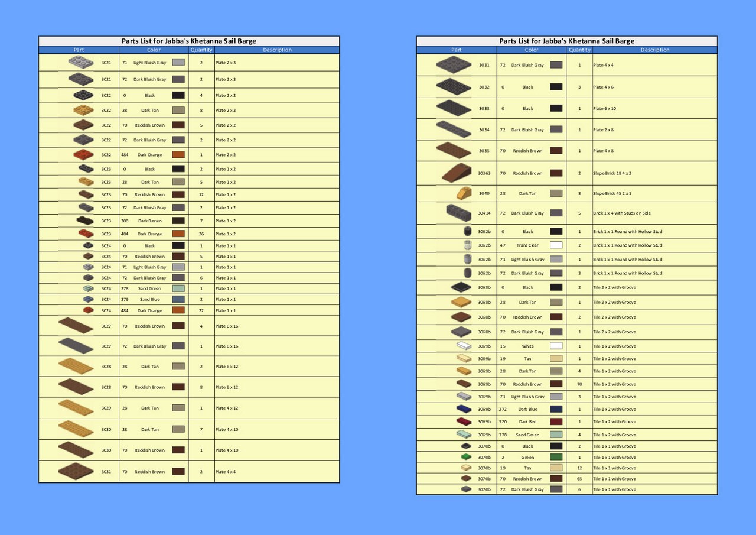Select the Sand Blue Plate 1 x 1 part image
This screenshot has height=535, width=756.
(x=89, y=299)
